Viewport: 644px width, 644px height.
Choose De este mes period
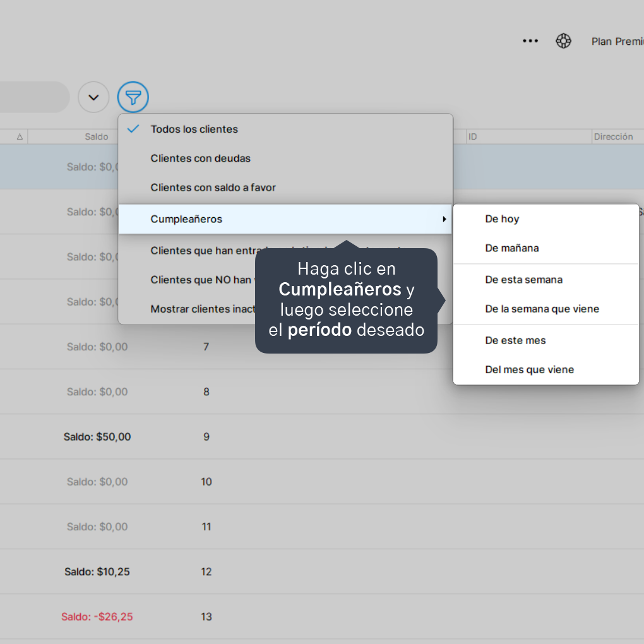tap(546, 340)
